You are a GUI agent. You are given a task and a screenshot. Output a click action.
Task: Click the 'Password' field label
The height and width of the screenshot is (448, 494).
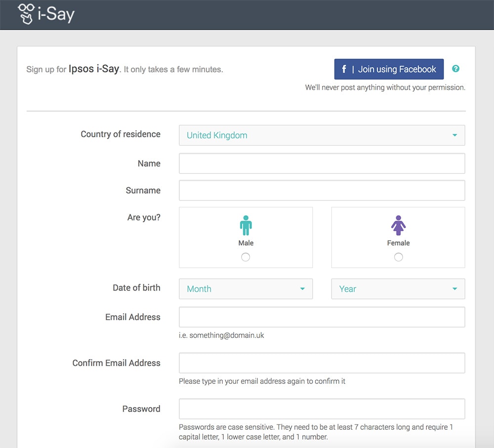(x=141, y=409)
